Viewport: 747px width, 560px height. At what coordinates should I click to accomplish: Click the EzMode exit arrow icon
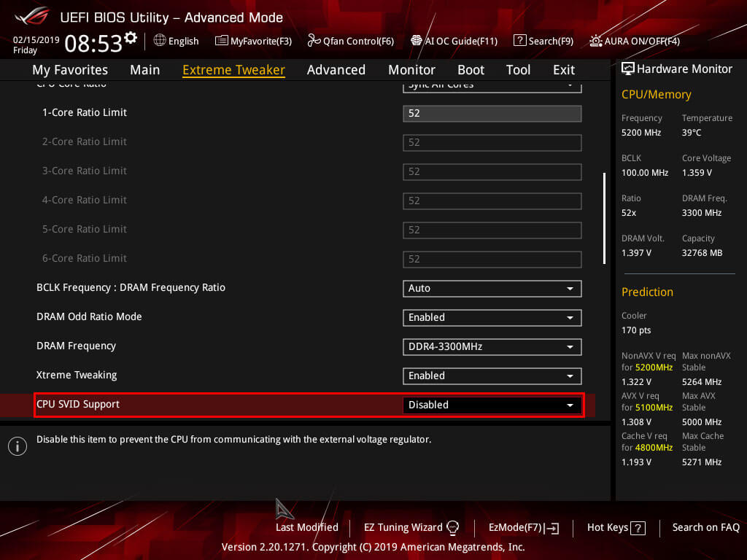[551, 528]
